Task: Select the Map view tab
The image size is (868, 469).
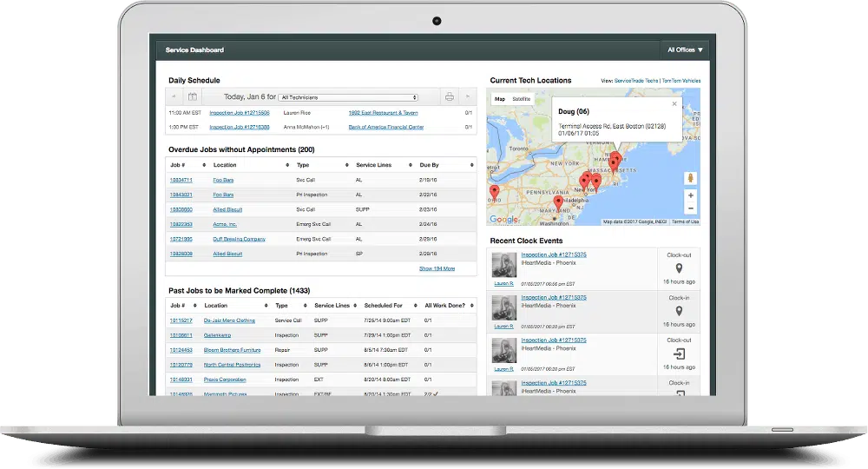Action: click(x=500, y=99)
